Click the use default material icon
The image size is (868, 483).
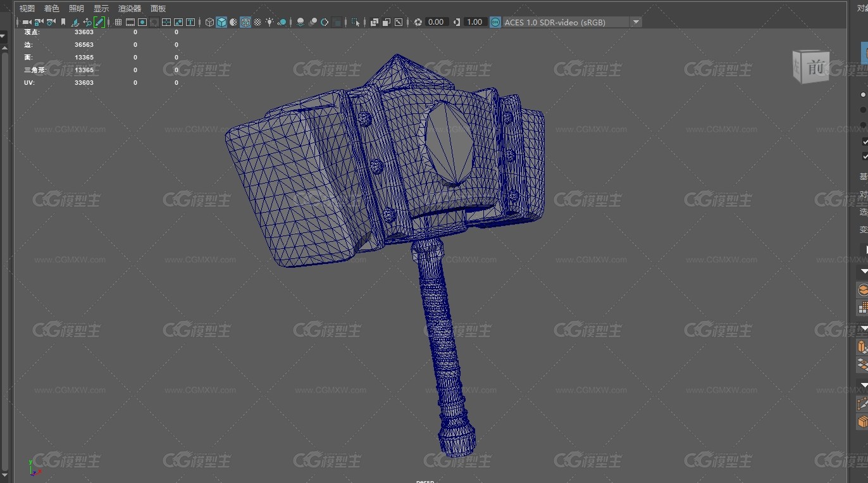[233, 22]
